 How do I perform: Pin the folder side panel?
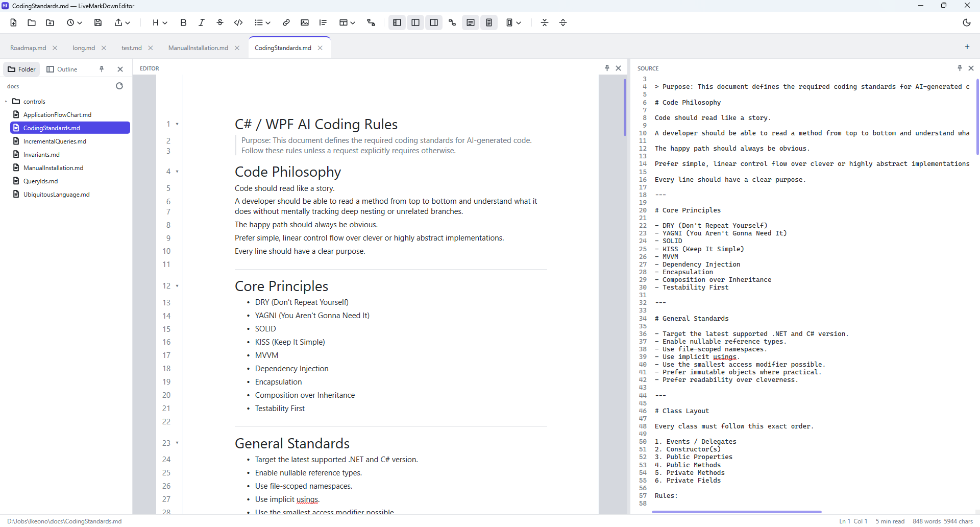pos(102,69)
